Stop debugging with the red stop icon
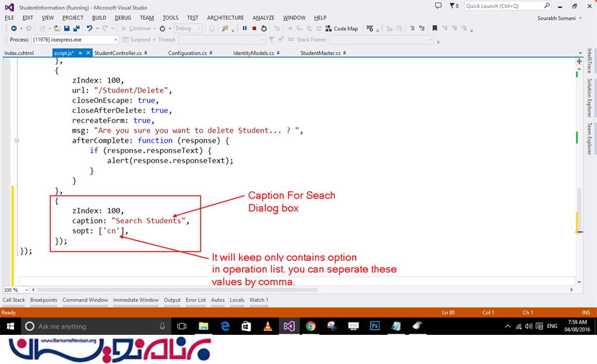The height and width of the screenshot is (364, 597). [254, 28]
